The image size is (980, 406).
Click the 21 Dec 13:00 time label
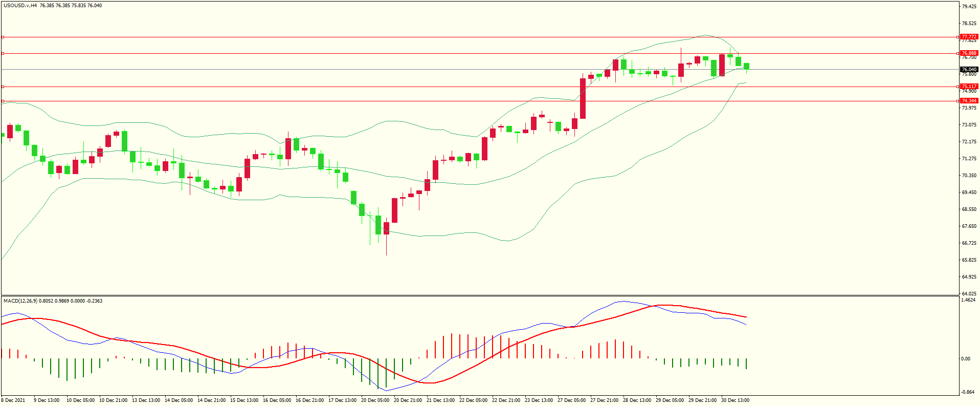(440, 400)
